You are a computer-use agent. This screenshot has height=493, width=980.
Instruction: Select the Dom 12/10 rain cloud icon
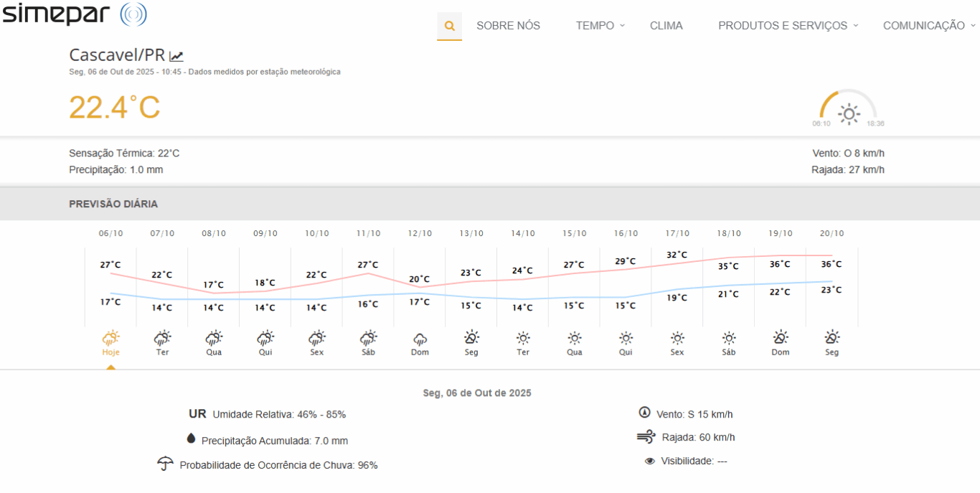(420, 338)
